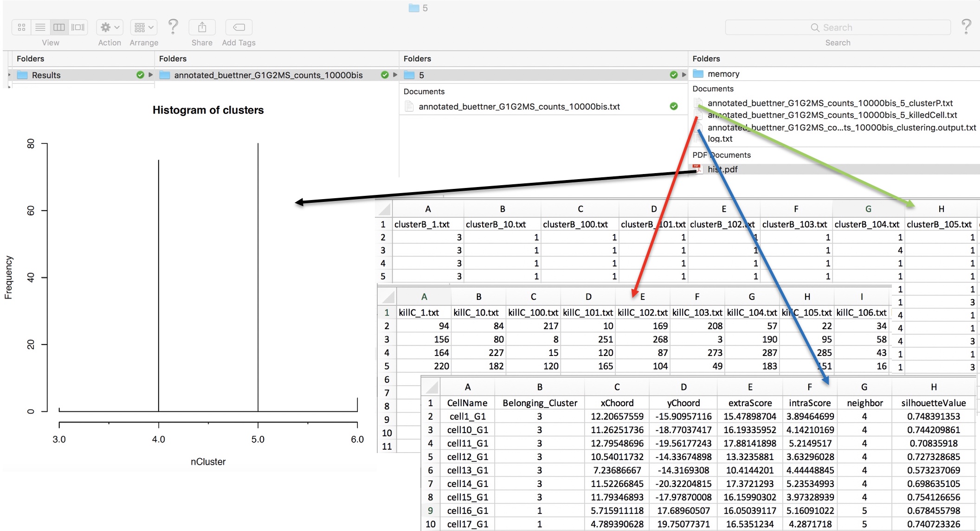
Task: Expand the annotated_buettner folder arrow
Action: click(395, 75)
